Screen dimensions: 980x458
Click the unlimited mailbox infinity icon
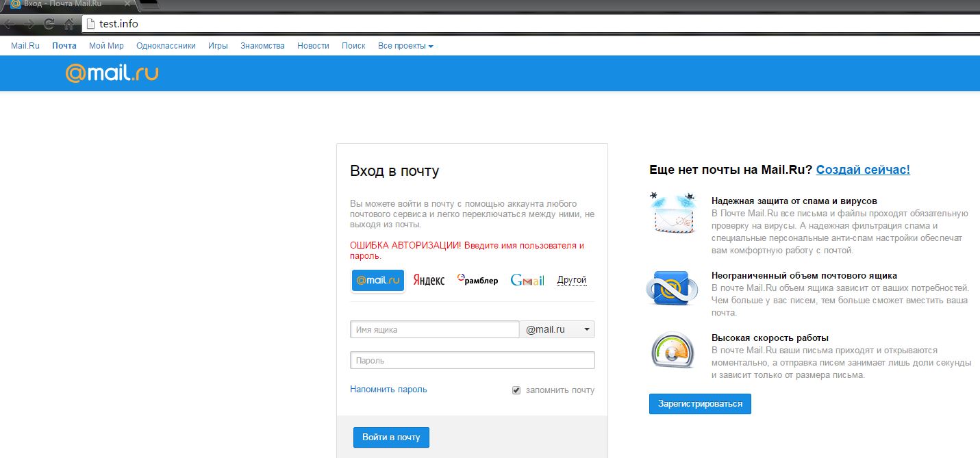click(672, 288)
